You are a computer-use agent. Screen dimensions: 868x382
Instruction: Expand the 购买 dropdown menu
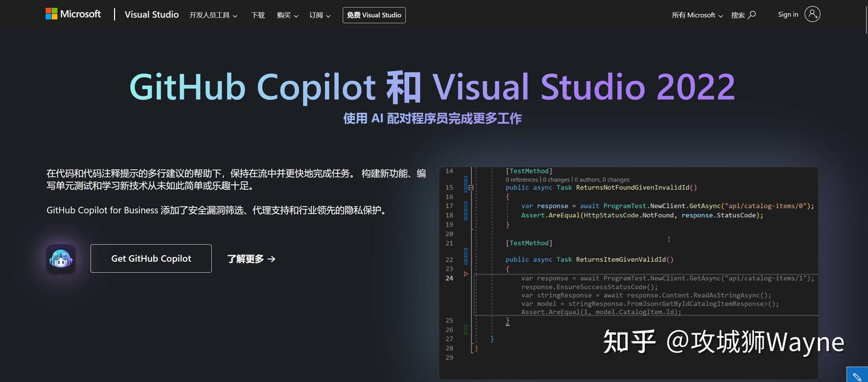(x=287, y=14)
